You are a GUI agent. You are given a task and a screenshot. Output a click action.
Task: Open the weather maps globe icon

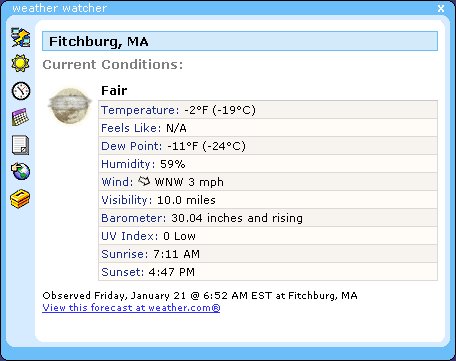(x=21, y=171)
